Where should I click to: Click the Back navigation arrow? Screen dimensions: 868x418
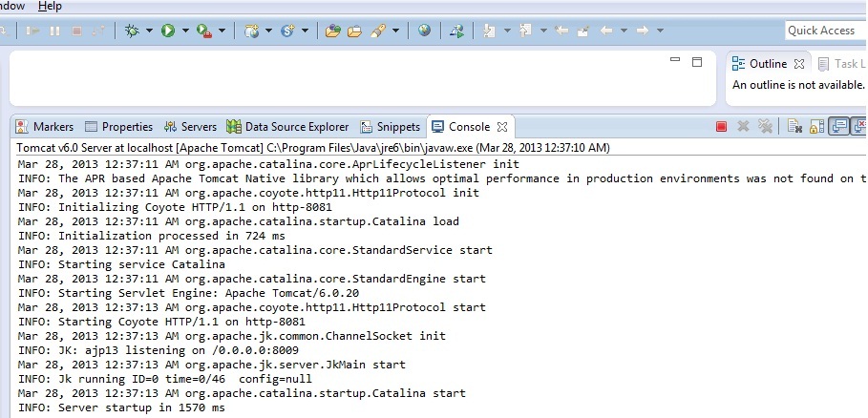point(606,31)
